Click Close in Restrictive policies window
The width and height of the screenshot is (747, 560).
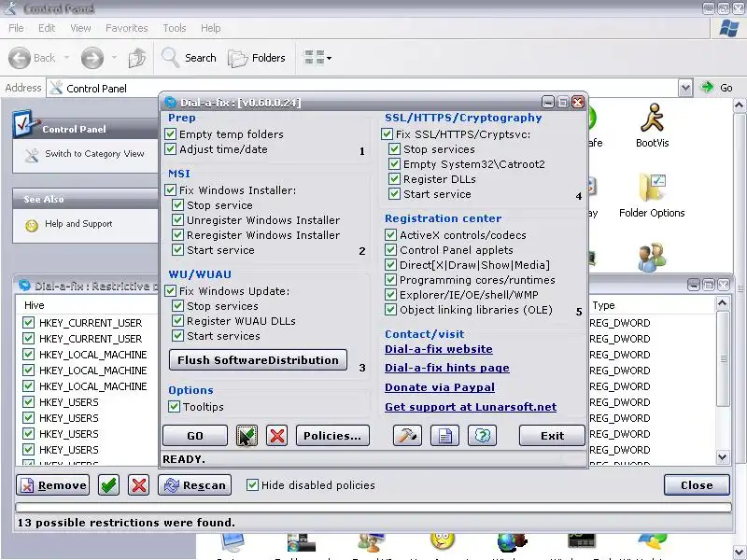[x=697, y=485]
